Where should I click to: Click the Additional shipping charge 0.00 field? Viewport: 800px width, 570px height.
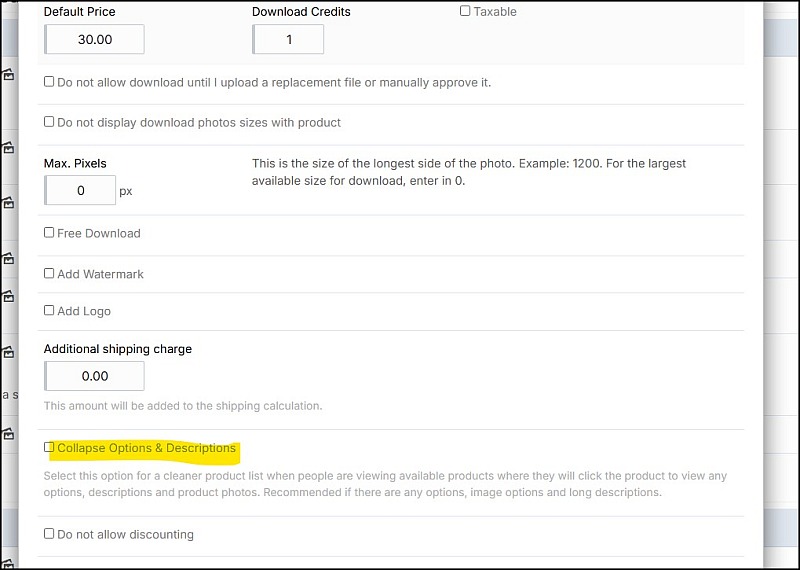(94, 376)
